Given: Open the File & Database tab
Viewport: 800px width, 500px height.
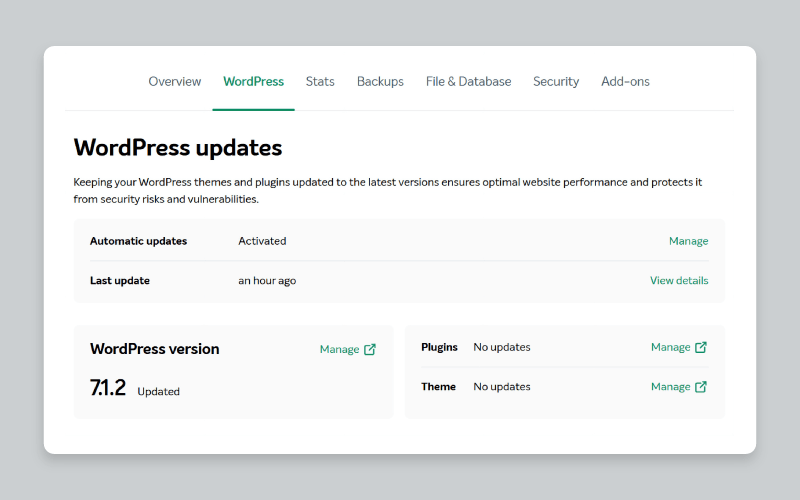Looking at the screenshot, I should [468, 82].
